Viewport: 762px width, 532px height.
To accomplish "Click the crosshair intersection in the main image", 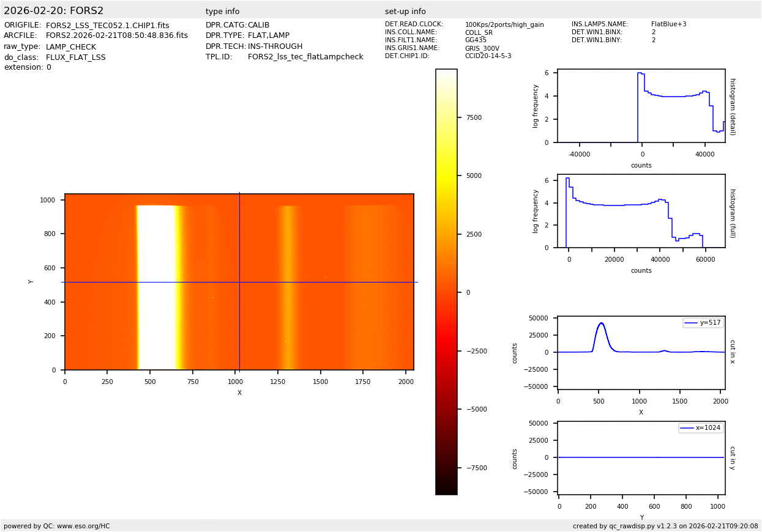I will pos(239,282).
